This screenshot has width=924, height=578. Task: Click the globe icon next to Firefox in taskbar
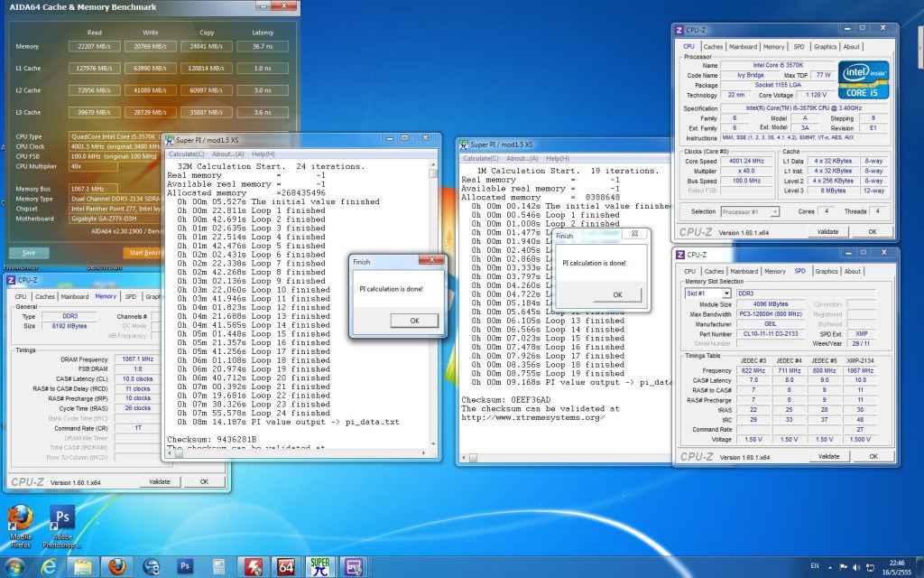coord(151,567)
